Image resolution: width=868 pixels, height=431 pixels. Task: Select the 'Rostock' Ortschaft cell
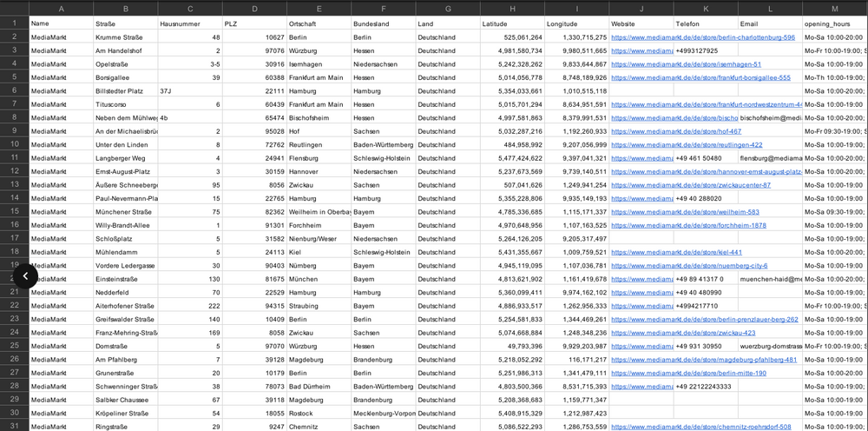click(319, 414)
